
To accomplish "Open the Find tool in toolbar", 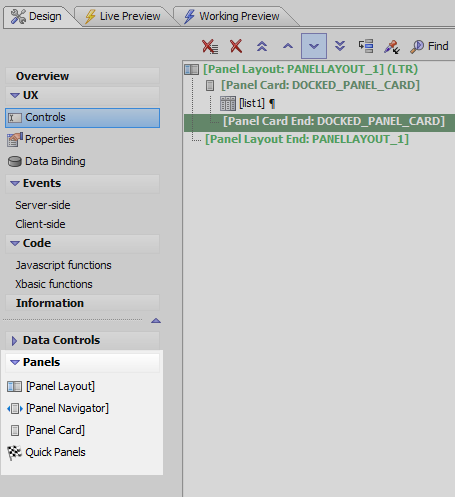I will click(429, 46).
